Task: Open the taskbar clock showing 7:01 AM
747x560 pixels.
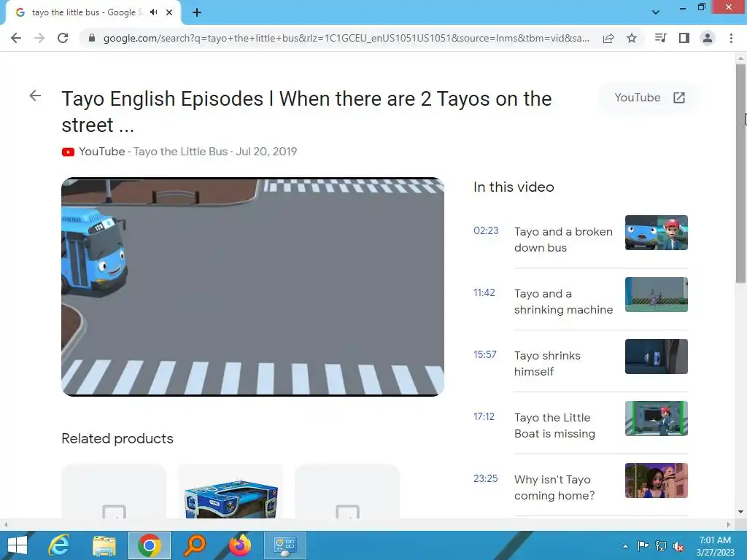Action: (715, 546)
